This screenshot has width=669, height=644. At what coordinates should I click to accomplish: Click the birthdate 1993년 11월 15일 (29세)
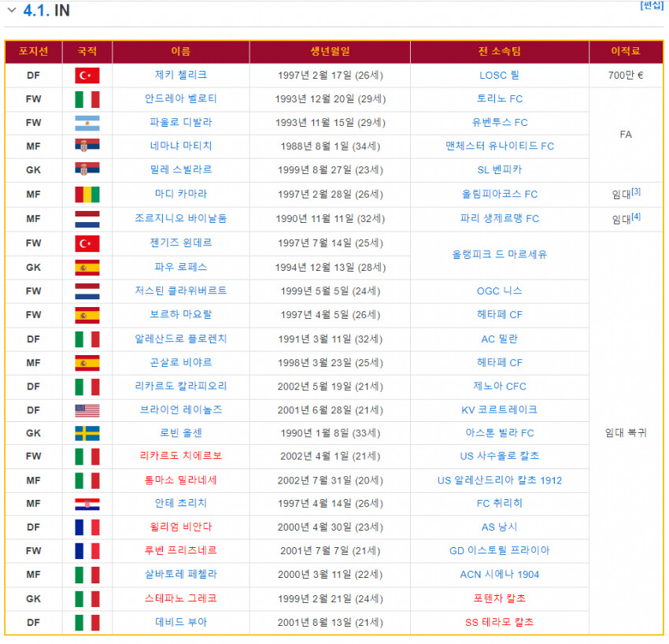click(331, 123)
